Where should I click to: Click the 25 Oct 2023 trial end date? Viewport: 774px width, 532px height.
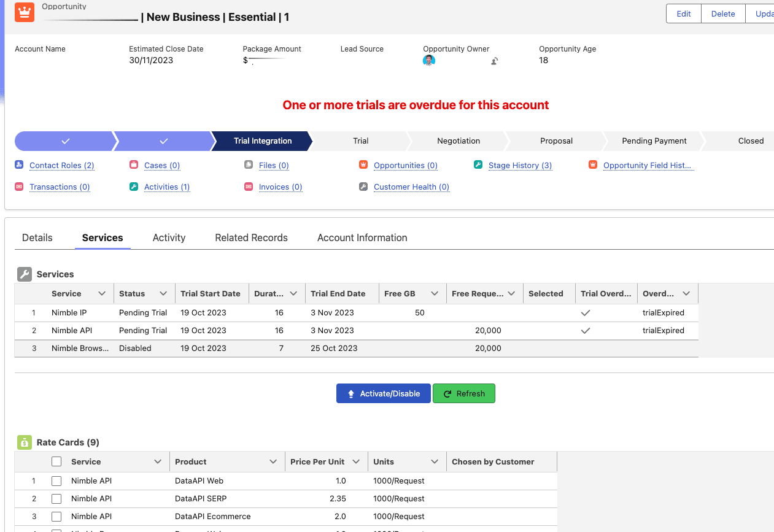tap(334, 348)
